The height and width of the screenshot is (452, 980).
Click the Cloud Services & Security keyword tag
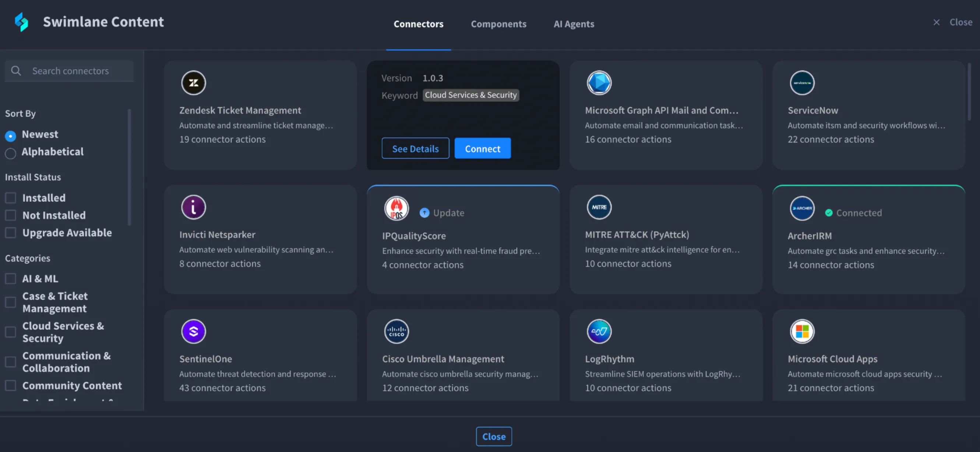point(470,95)
